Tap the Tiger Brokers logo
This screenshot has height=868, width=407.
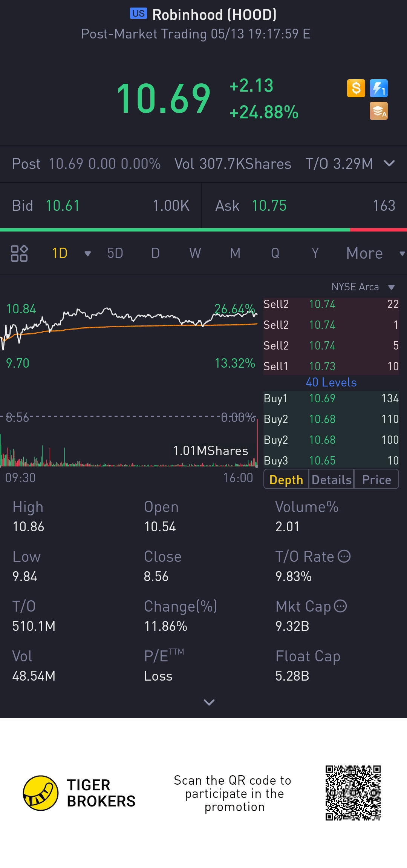click(79, 793)
